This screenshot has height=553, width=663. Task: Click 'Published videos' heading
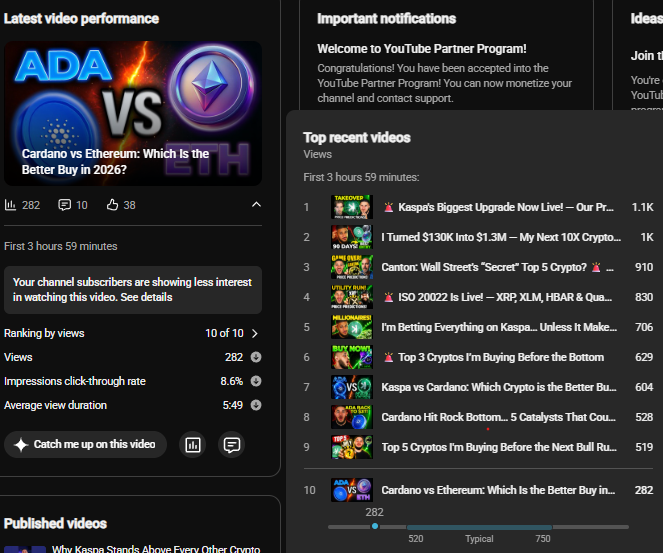coord(55,524)
